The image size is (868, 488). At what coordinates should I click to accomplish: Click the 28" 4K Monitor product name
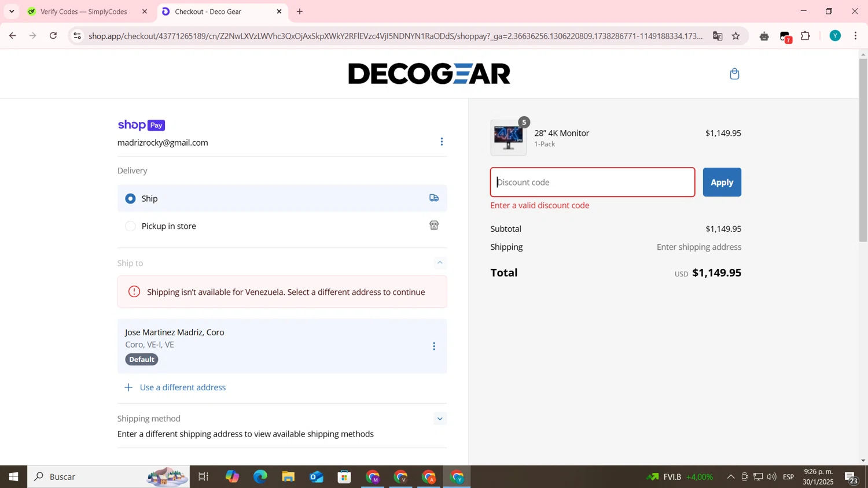[x=561, y=133]
